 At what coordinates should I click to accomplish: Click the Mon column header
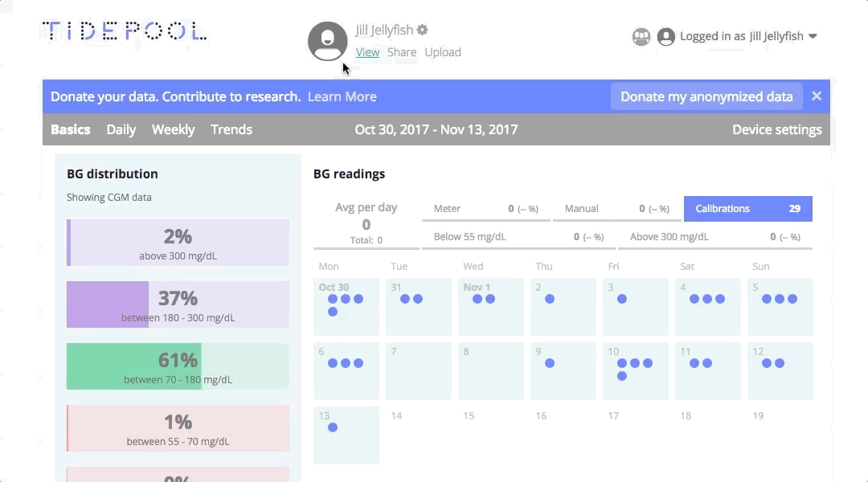click(x=329, y=266)
